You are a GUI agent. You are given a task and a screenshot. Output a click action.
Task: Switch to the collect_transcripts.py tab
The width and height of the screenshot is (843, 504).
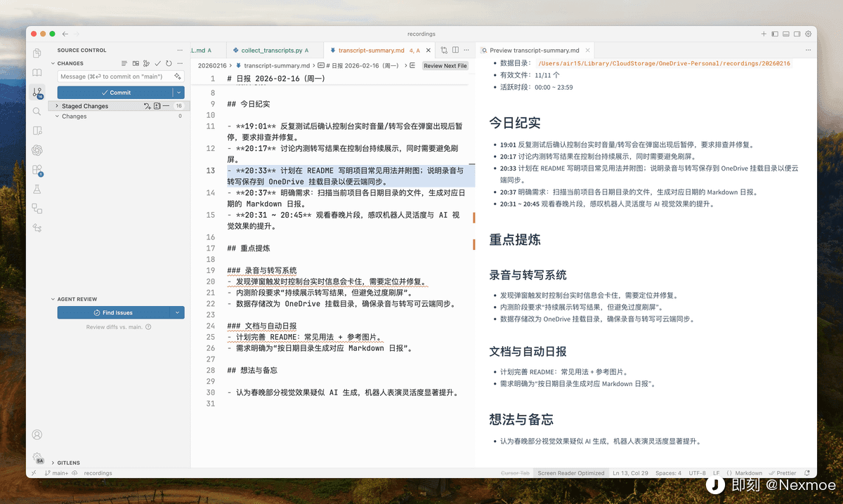pos(271,51)
